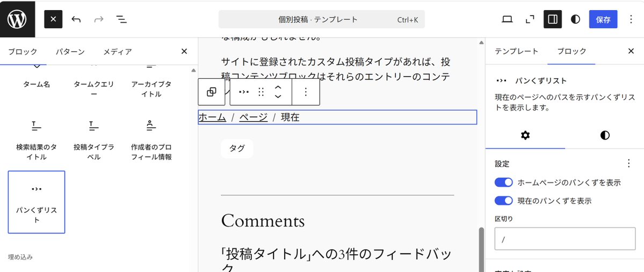Screen dimensions: 644x272
Task: Save the template with 保存
Action: coord(603,19)
